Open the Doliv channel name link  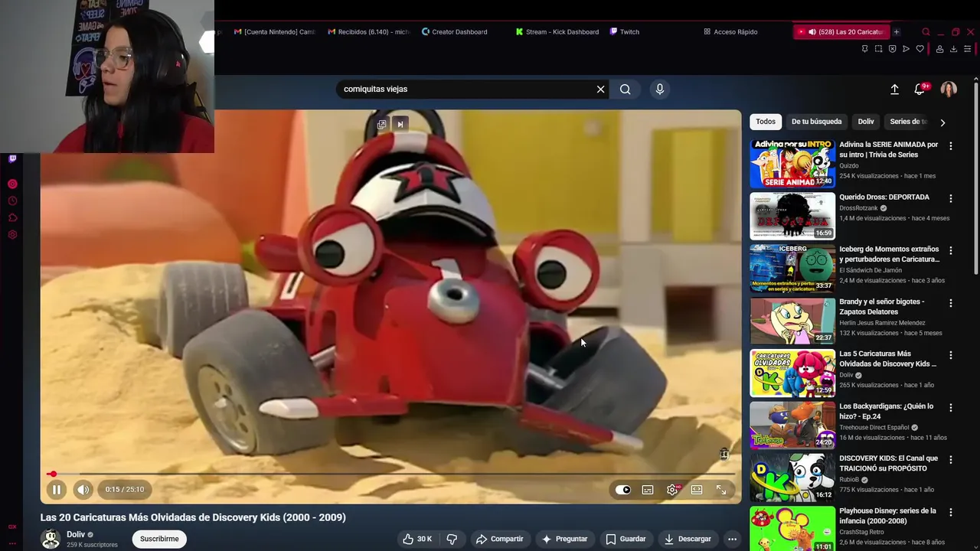pos(76,535)
